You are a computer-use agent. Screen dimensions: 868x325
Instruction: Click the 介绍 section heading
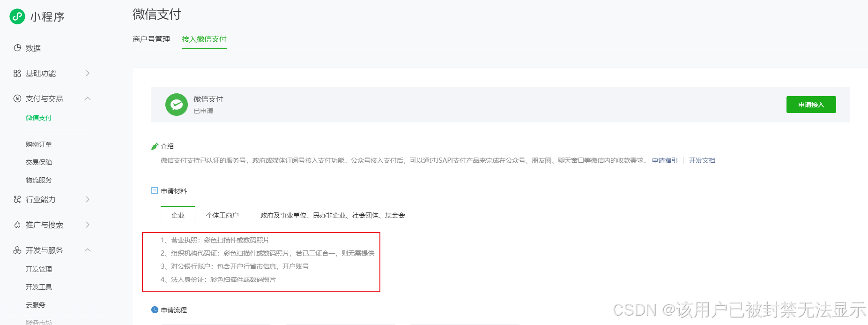[x=167, y=146]
